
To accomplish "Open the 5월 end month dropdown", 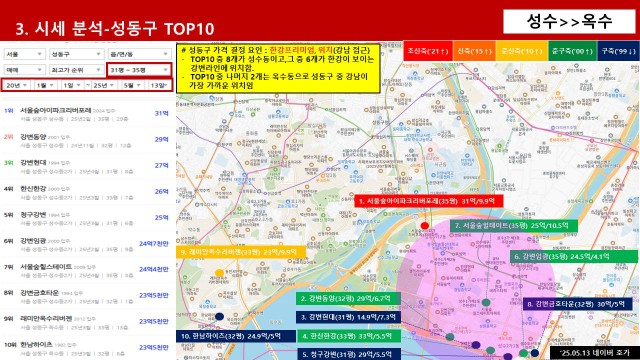I will (132, 85).
